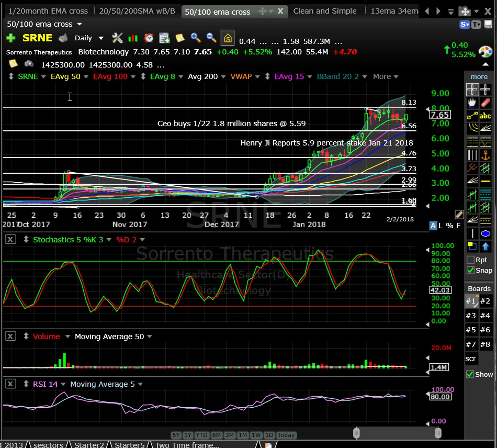The width and height of the screenshot is (497, 448).
Task: Zoom out with the magnifier minus icon
Action: point(211,38)
